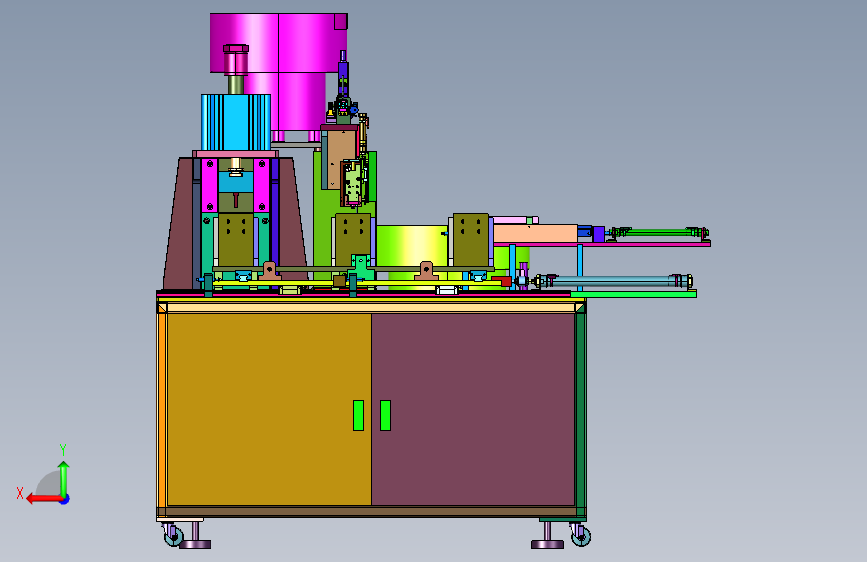This screenshot has width=867, height=562.
Task: Select the upper green pneumatic cylinder on right
Action: tap(658, 232)
